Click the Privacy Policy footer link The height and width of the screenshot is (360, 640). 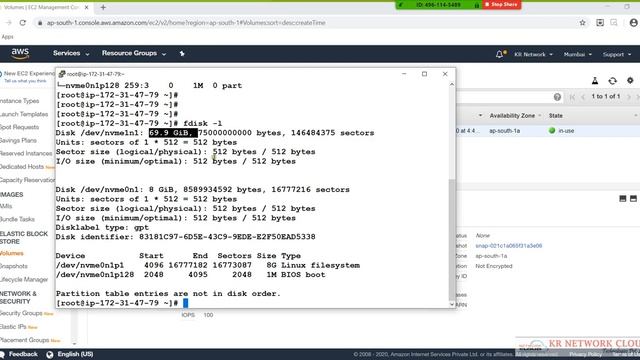pyautogui.click(x=586, y=354)
